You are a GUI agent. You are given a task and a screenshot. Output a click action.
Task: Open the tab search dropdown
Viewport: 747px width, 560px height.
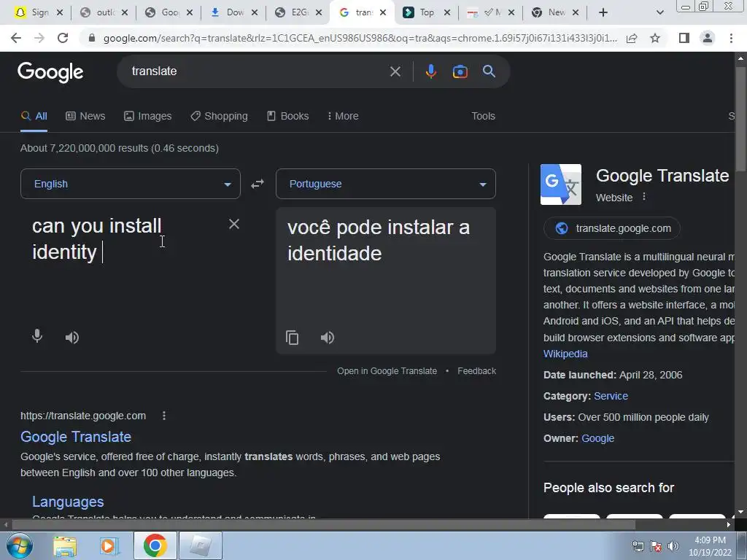click(659, 12)
